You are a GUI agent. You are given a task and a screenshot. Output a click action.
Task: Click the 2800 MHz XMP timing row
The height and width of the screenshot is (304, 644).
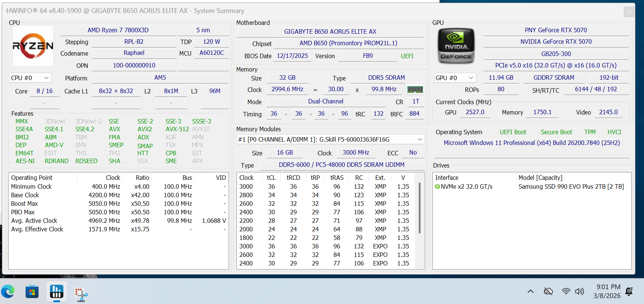(326, 195)
